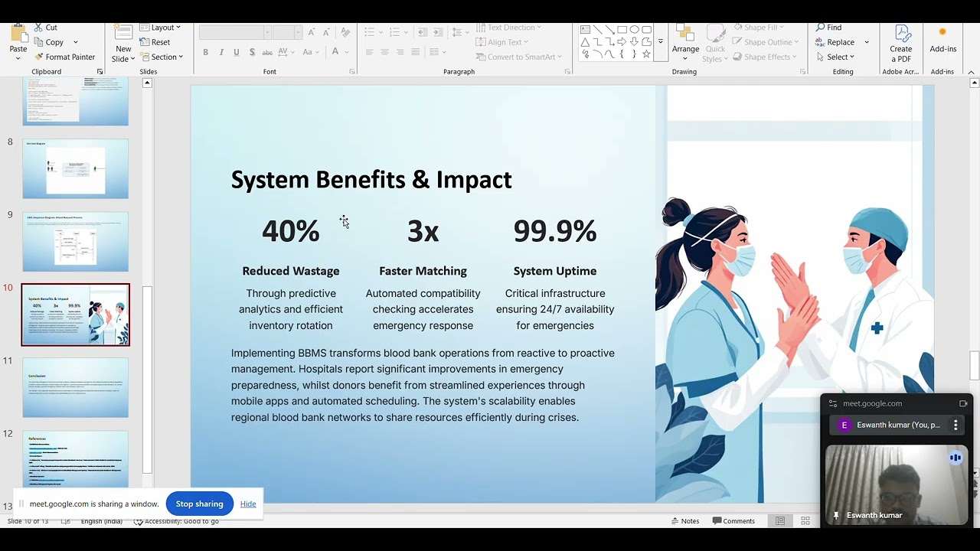
Task: Select the oval shape in gallery
Action: click(634, 30)
